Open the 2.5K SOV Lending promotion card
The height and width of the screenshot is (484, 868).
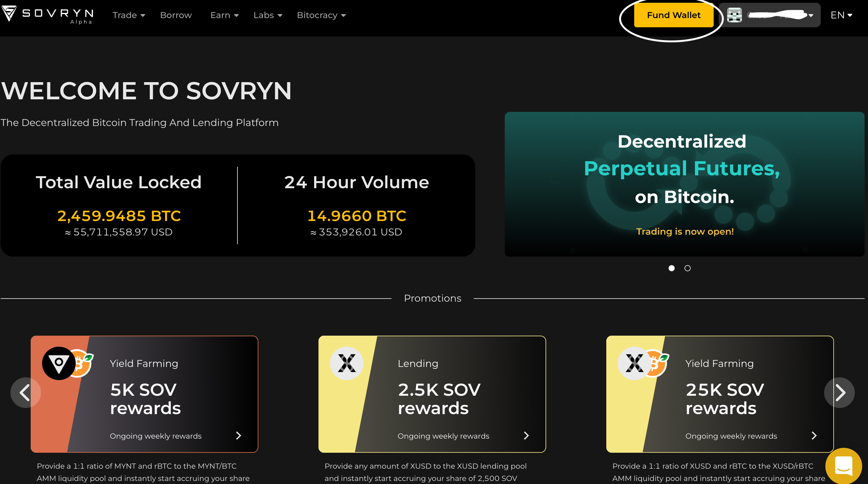[x=432, y=394]
